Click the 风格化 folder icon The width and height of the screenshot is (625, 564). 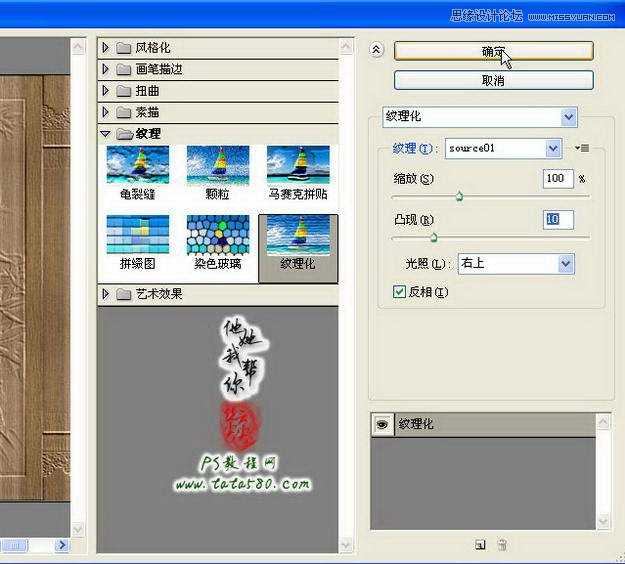124,48
